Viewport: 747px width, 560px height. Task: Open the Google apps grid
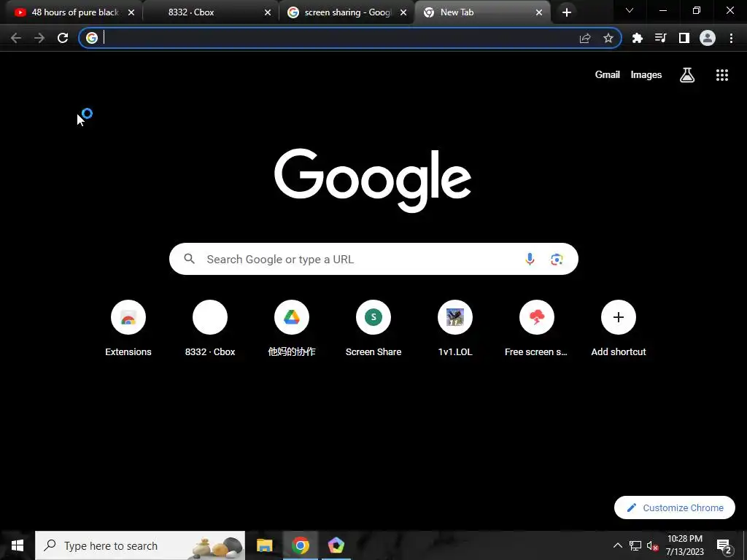[x=722, y=75]
